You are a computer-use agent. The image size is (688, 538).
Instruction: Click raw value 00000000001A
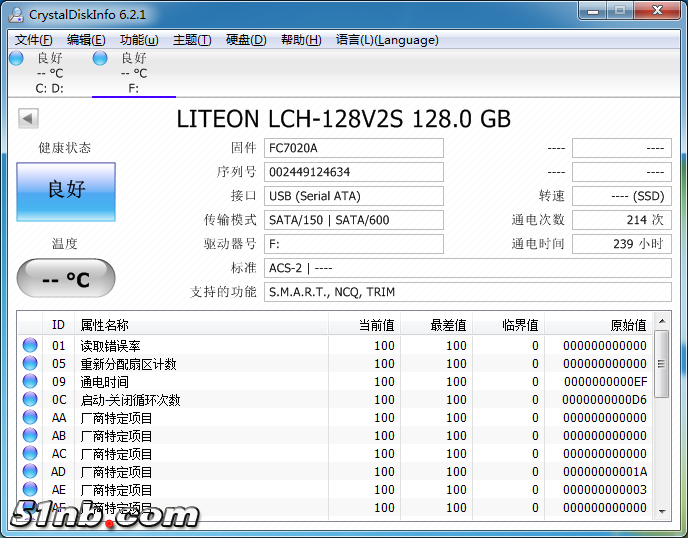[x=605, y=472]
